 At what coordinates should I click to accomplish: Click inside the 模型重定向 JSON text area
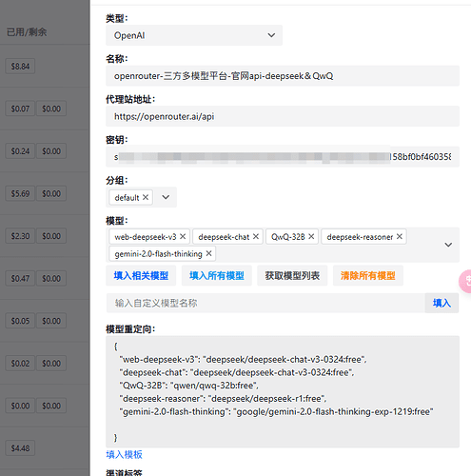point(283,391)
